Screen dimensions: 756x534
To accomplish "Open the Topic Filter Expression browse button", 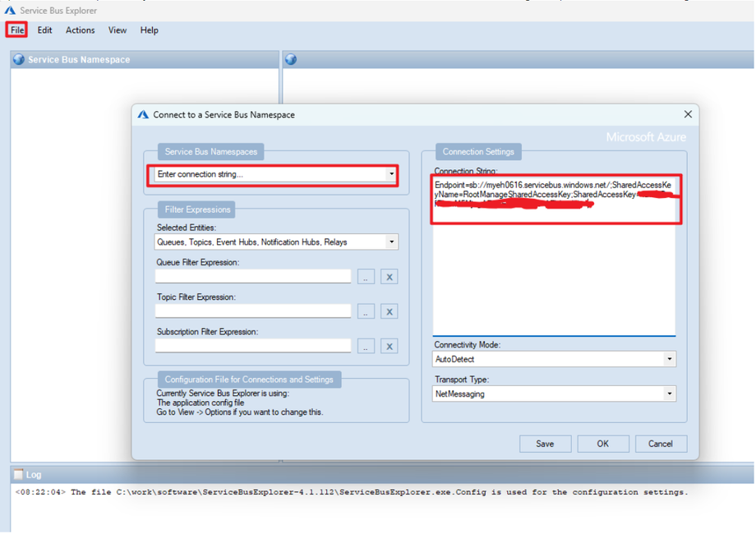I will pos(366,311).
